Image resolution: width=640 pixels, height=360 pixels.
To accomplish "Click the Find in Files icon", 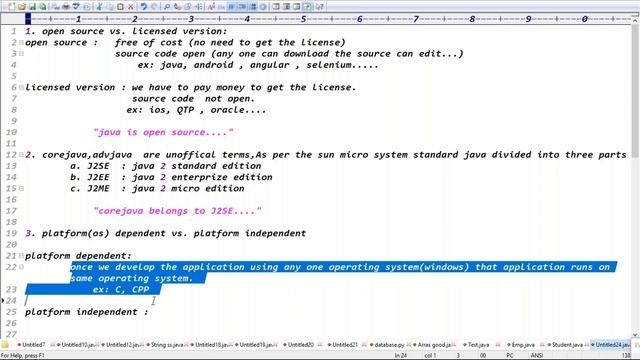I will [x=188, y=7].
